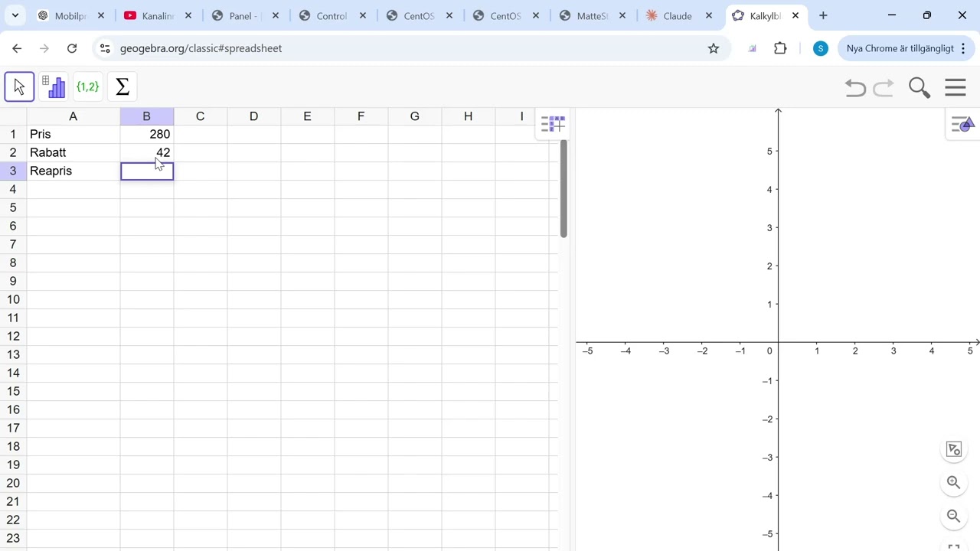
Task: Select column B header
Action: pos(146,116)
